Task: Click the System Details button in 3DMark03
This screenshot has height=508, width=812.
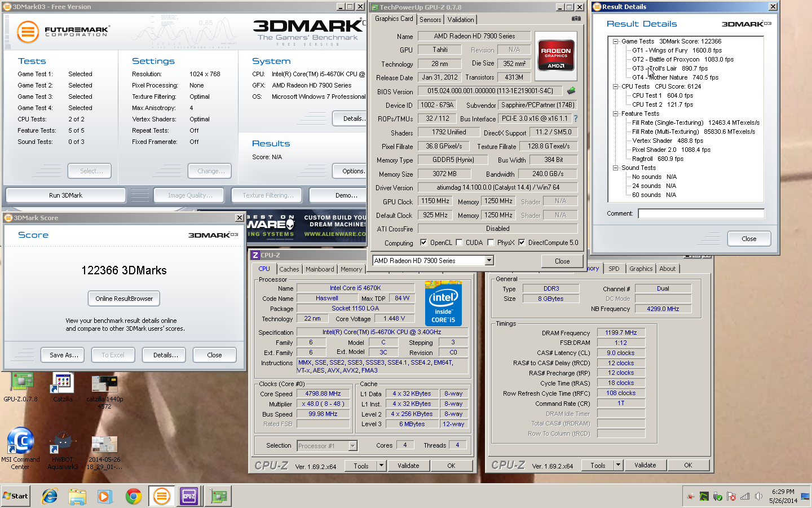Action: click(x=350, y=119)
